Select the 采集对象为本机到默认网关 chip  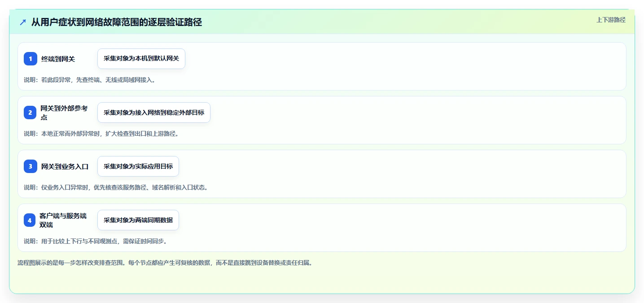tap(141, 59)
